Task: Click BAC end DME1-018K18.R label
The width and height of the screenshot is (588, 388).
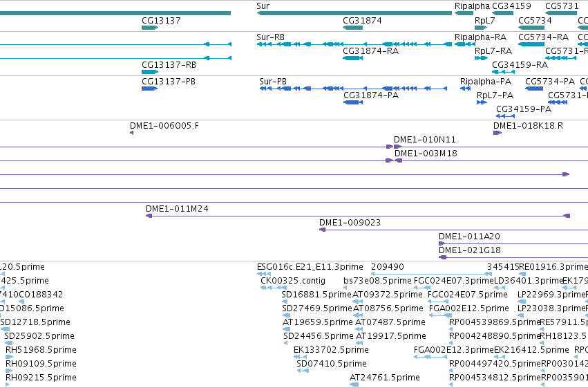Action: [x=528, y=126]
